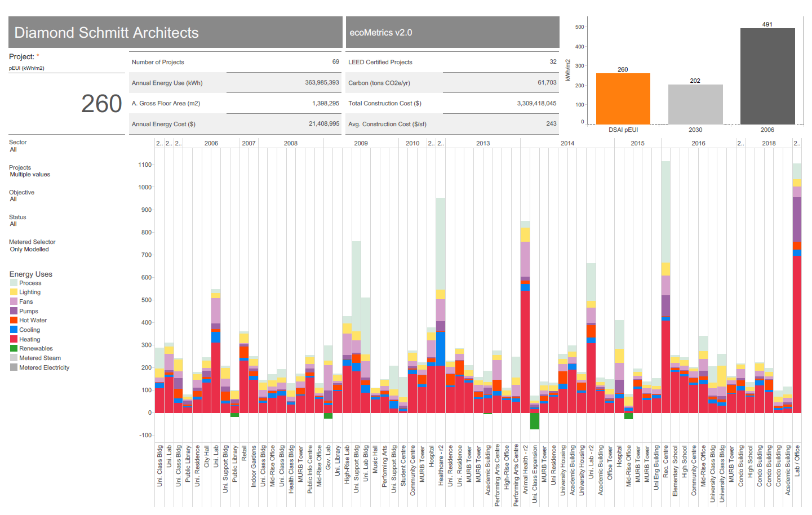The height and width of the screenshot is (515, 812).
Task: Click the Elementary School project label
Action: point(675,471)
